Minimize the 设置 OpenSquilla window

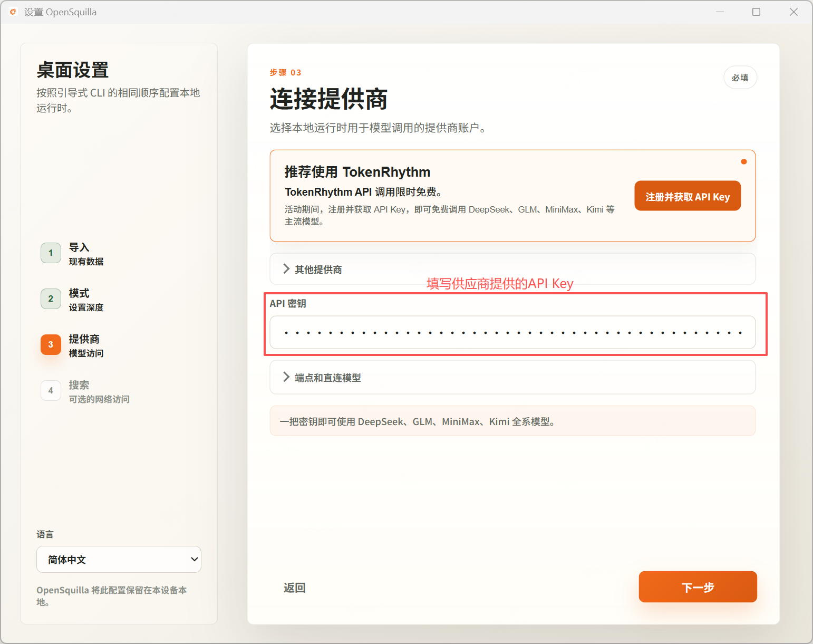point(720,12)
